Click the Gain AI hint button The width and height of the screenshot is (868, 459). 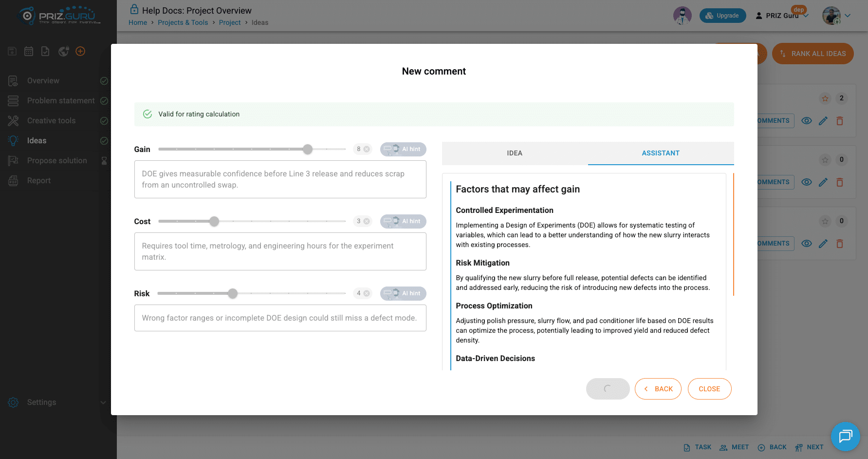[x=403, y=149]
